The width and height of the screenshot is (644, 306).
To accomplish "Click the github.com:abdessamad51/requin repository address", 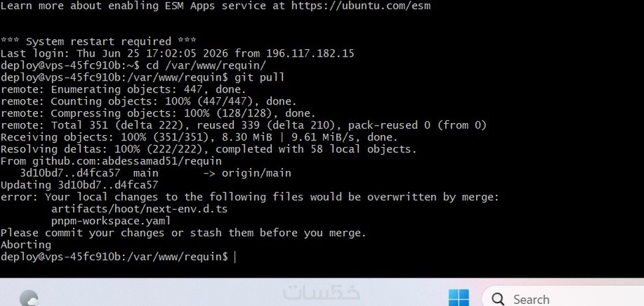I will click(127, 161).
